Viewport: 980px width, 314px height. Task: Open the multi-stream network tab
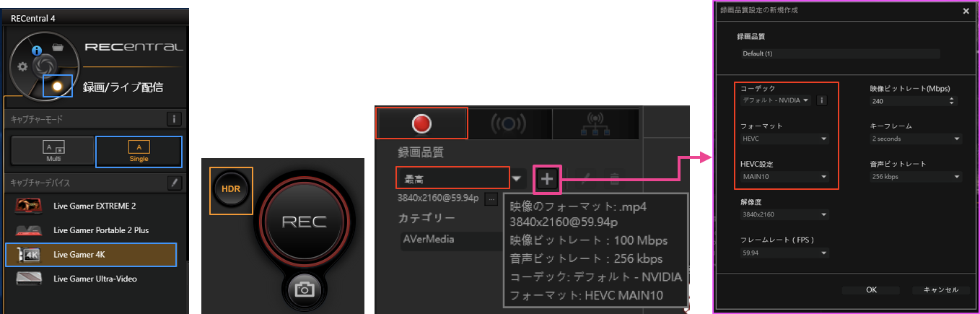click(594, 123)
